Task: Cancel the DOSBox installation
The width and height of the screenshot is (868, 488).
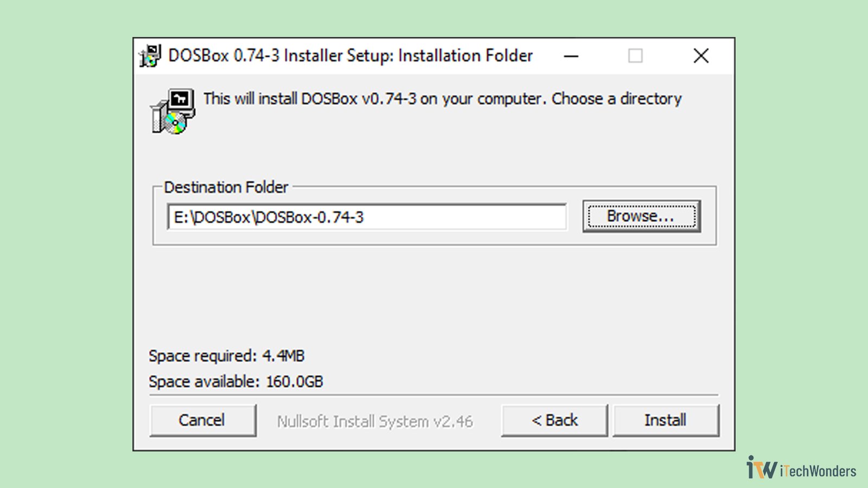Action: coord(202,420)
